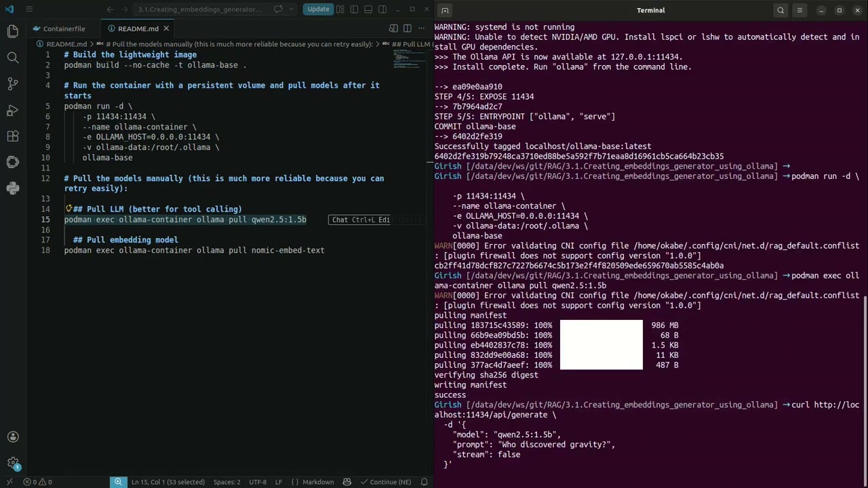Close the README.md tab
Screen dimensions: 868x488
tap(166, 28)
